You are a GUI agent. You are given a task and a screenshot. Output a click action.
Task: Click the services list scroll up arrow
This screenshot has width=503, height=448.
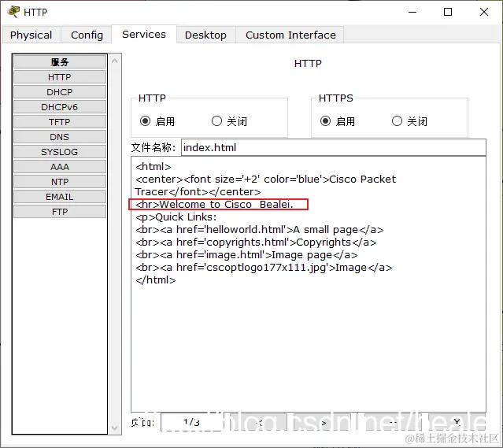(114, 61)
